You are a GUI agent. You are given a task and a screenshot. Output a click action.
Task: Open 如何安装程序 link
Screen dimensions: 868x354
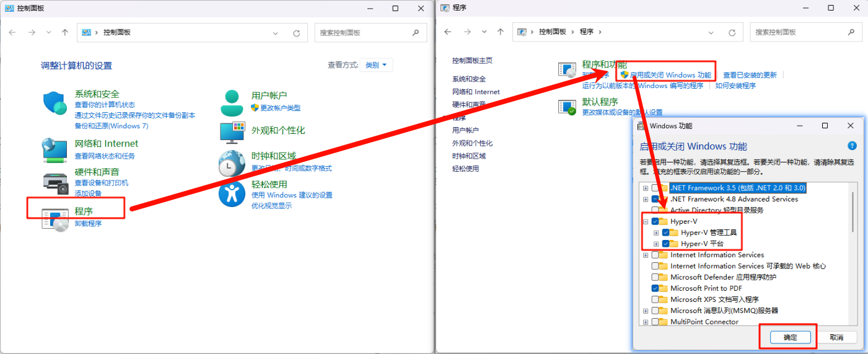click(x=735, y=86)
